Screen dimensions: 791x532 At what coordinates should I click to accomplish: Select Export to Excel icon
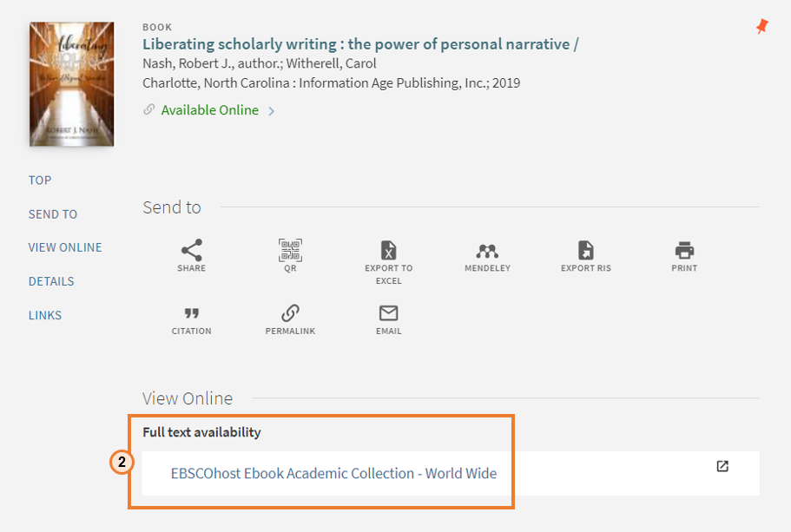[388, 250]
